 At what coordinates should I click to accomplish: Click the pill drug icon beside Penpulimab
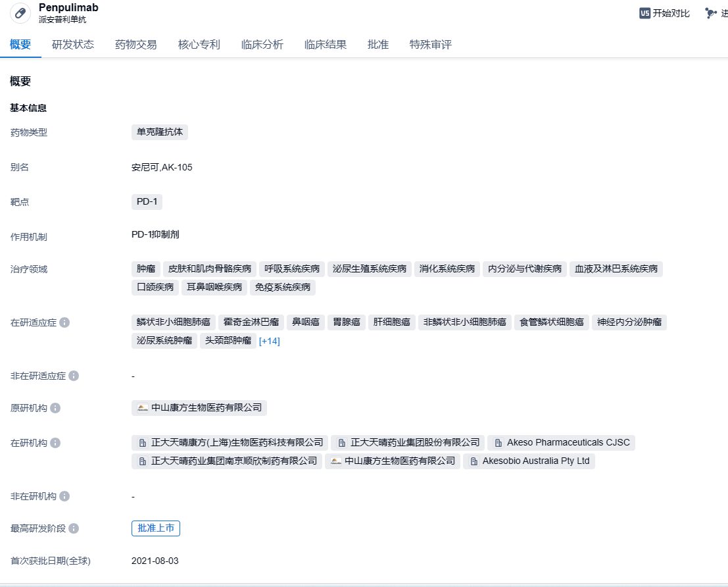(20, 13)
